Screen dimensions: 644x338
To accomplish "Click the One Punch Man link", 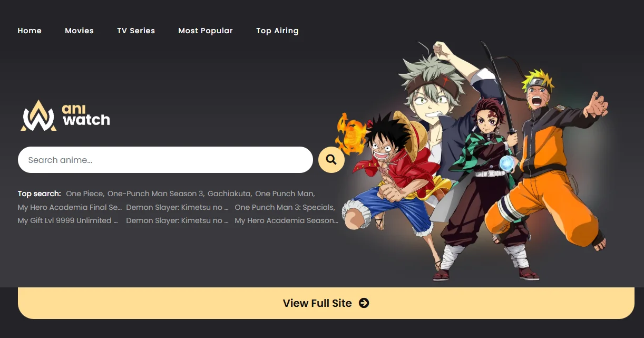I will (284, 194).
